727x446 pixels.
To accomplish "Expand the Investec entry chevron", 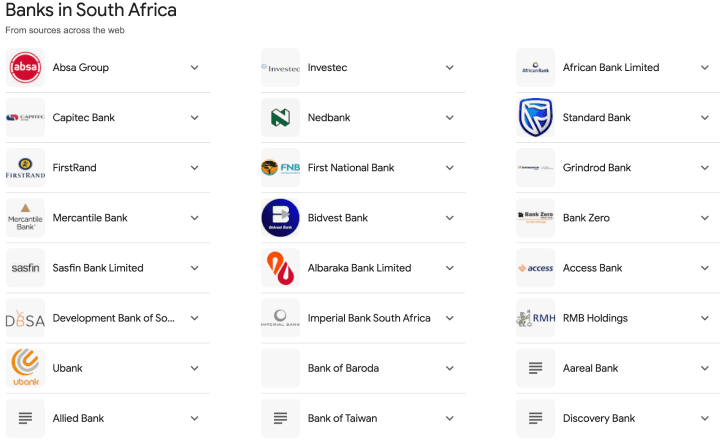I will coord(450,68).
